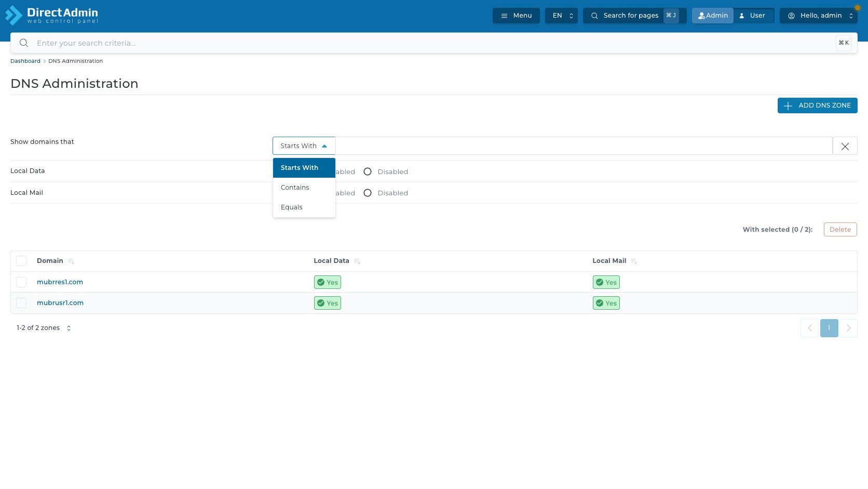
Task: Toggle the select-all checkbox in header
Action: (x=21, y=261)
